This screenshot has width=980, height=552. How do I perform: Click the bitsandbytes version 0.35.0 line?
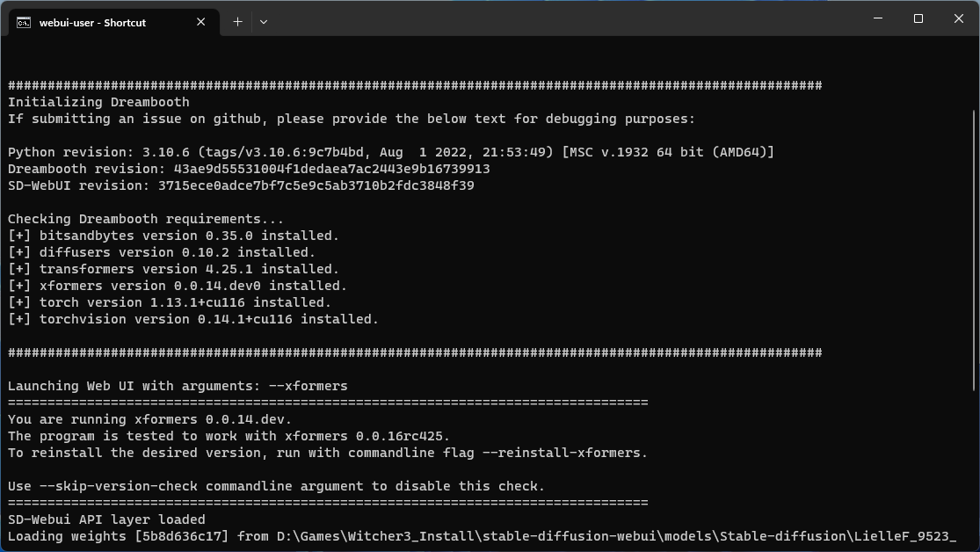tap(173, 236)
